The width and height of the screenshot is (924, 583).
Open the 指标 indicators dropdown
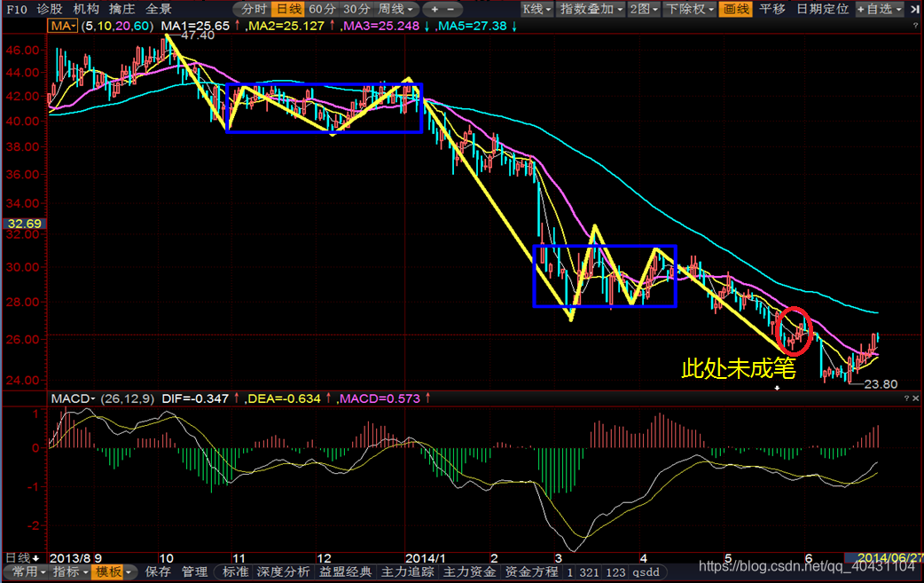click(x=70, y=571)
